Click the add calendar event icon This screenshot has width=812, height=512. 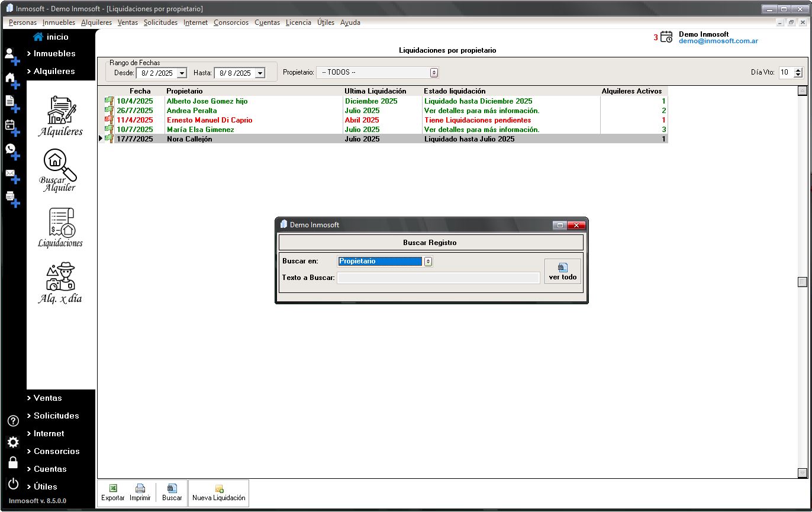coord(12,127)
